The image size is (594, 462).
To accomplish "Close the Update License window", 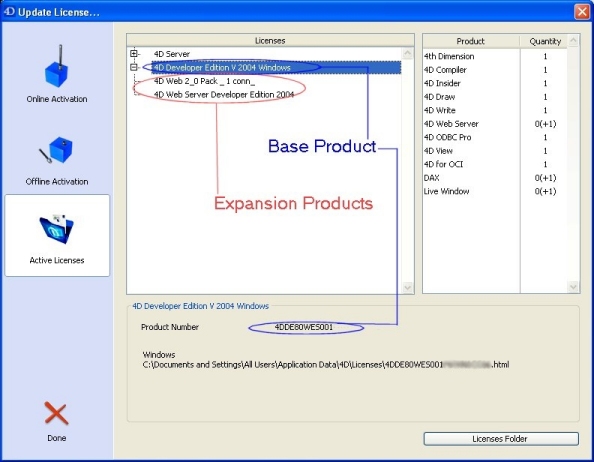I will tap(582, 11).
